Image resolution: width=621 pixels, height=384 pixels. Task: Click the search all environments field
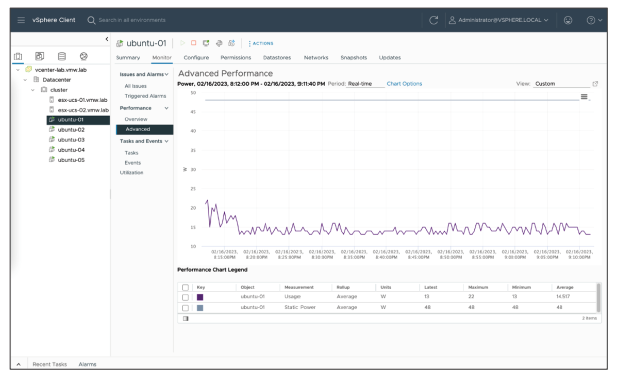(x=132, y=20)
